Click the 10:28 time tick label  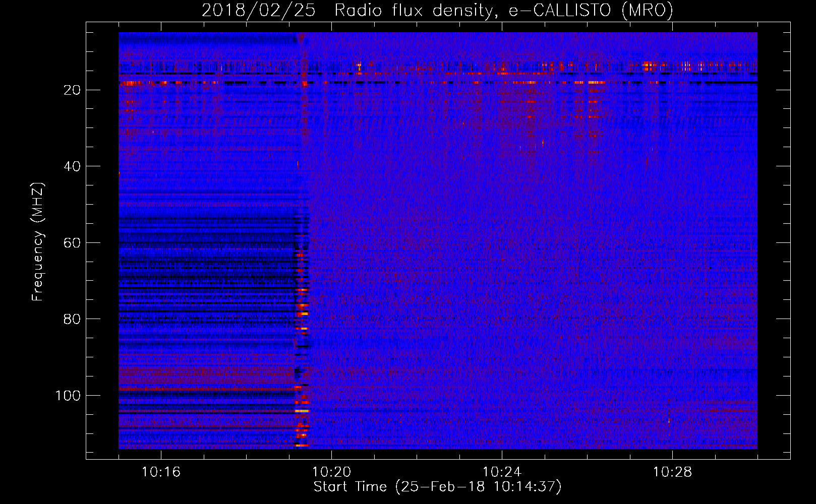point(672,472)
